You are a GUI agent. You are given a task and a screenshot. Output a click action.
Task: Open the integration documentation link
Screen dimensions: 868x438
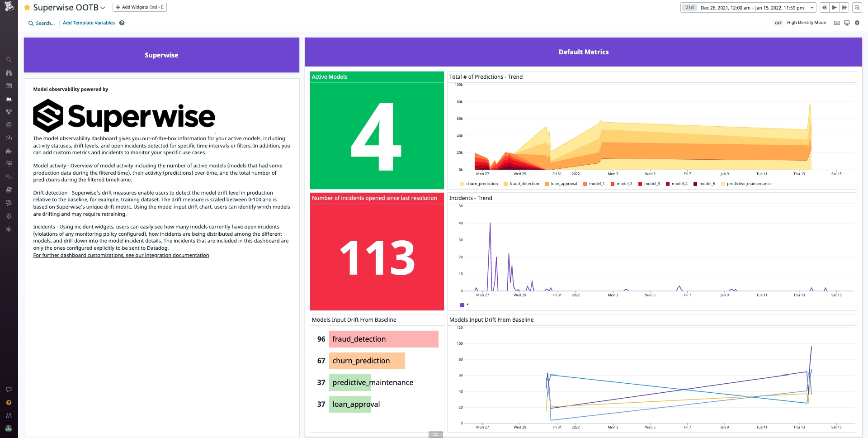[121, 256]
